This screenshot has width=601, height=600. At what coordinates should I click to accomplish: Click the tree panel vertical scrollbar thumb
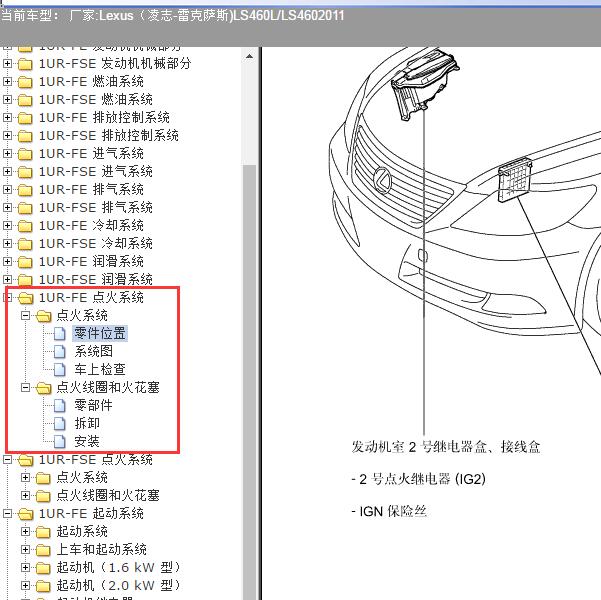pos(249,380)
